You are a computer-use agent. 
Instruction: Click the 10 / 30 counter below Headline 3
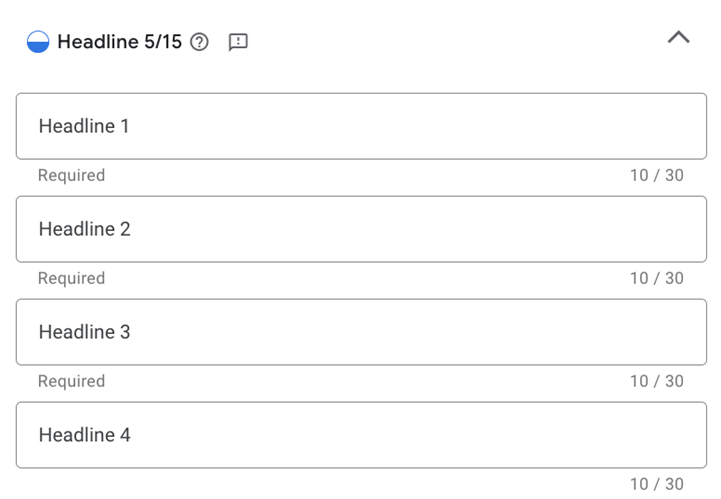click(x=656, y=381)
